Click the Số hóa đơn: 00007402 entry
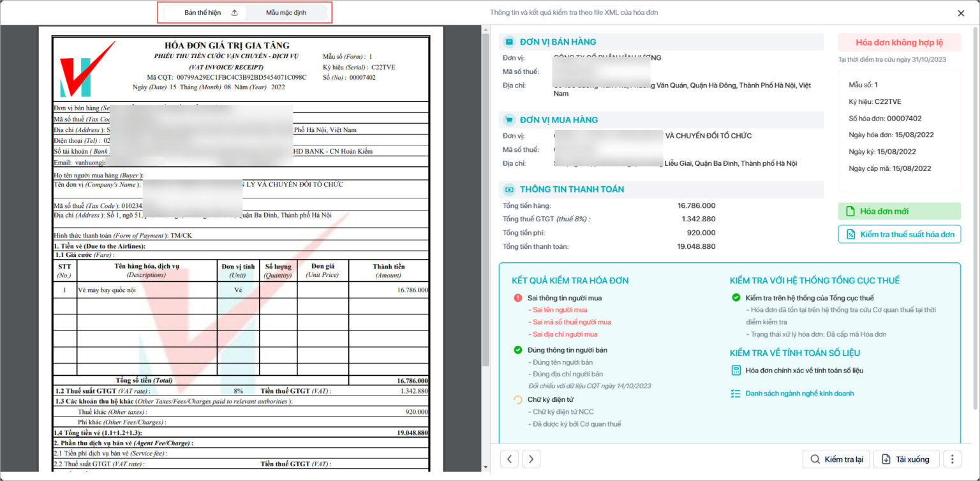Screen dimensions: 980x481 coord(885,119)
